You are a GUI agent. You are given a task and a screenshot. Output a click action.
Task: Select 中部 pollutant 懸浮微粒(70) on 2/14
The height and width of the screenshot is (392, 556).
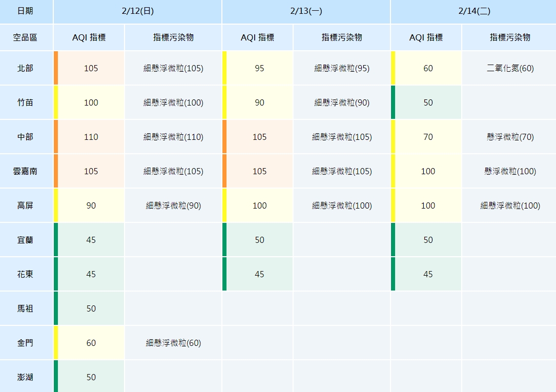(x=510, y=137)
